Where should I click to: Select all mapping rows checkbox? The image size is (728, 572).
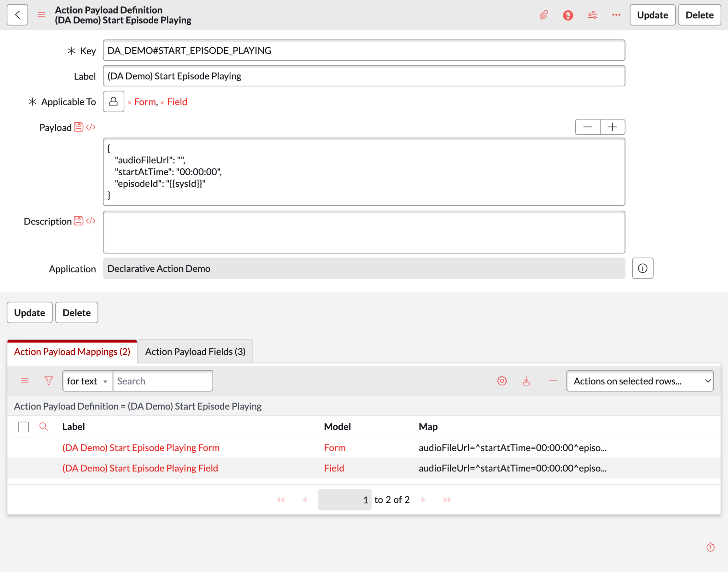[23, 426]
